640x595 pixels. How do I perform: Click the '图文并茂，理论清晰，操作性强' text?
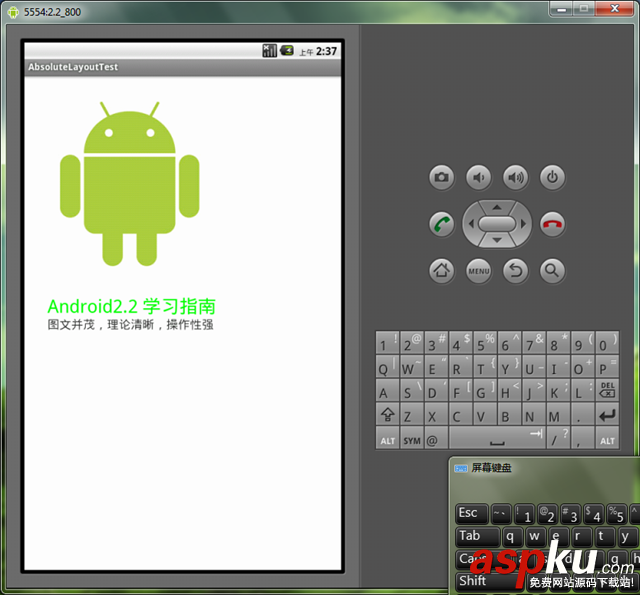[x=130, y=325]
